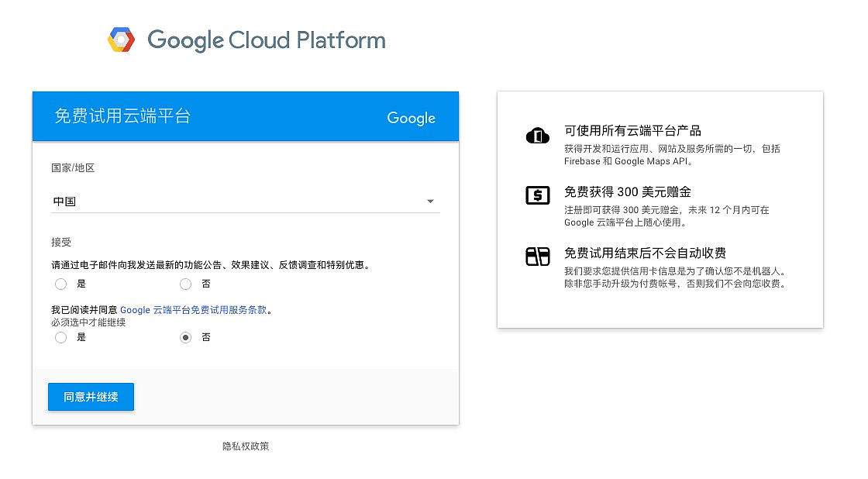Click the 免费获得 300 美元赠金 heading

[x=627, y=191]
